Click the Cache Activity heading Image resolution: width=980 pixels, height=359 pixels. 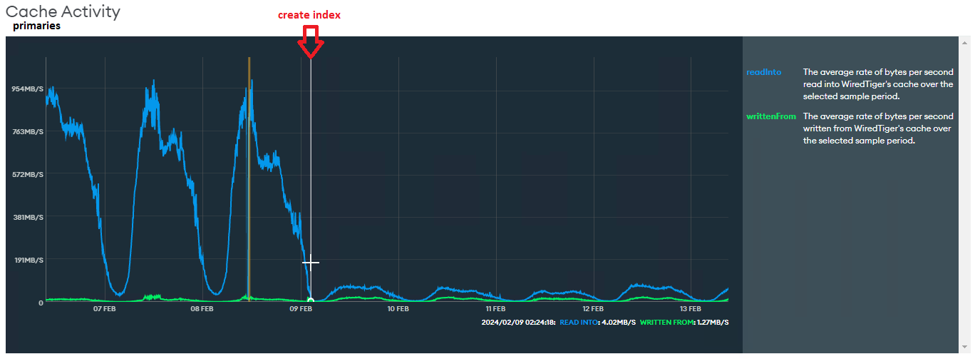point(63,11)
